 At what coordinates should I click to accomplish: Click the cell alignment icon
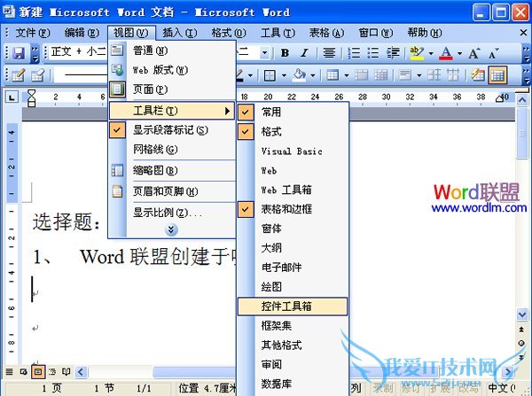click(405, 75)
